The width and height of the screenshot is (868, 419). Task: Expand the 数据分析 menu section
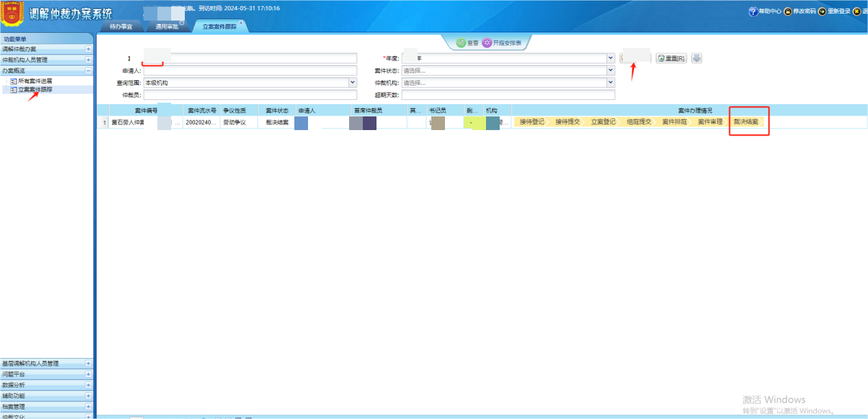(x=88, y=385)
